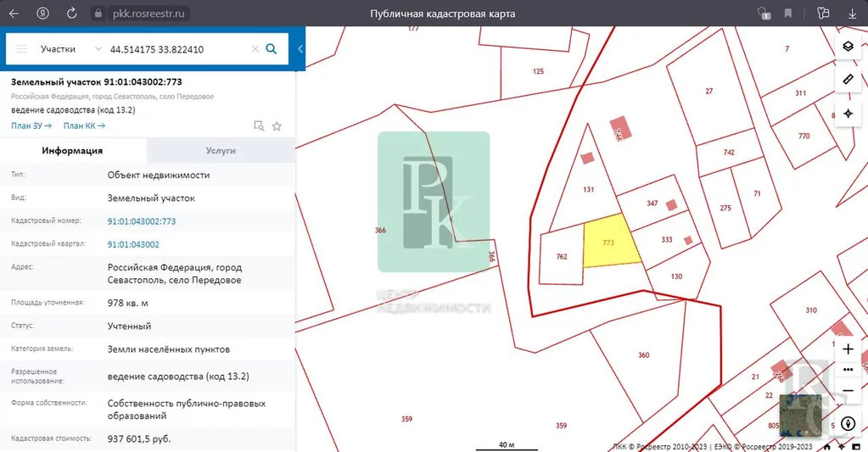The width and height of the screenshot is (868, 452).
Task: Click parcel 742 on the map
Action: [729, 152]
